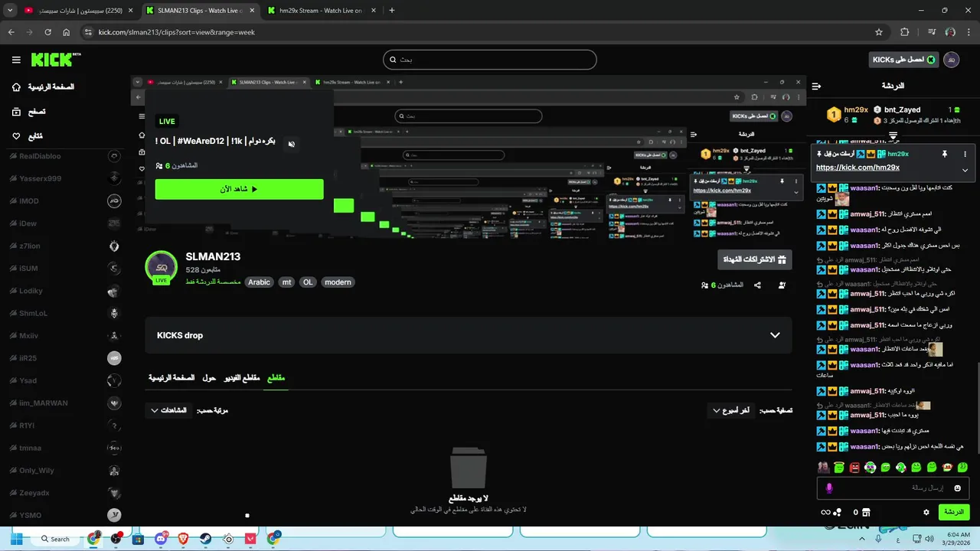Image resolution: width=980 pixels, height=551 pixels.
Task: Click the Kick search box
Action: point(490,60)
